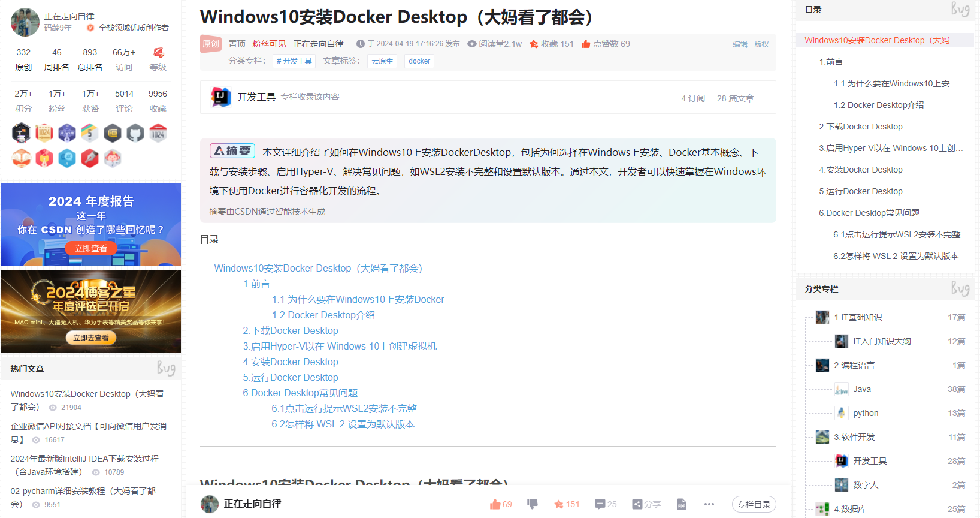Click author name 正在走向自律 in header
This screenshot has height=518, width=980.
(319, 44)
